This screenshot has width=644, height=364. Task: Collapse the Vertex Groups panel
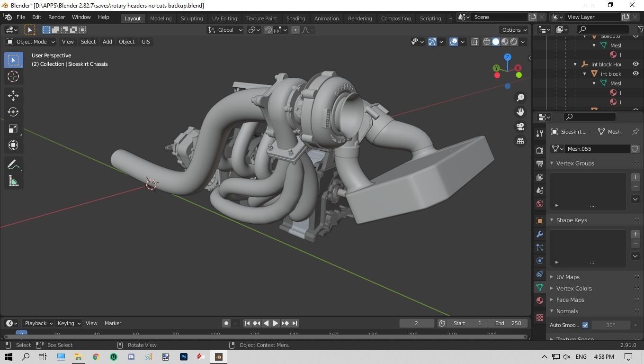pyautogui.click(x=575, y=163)
